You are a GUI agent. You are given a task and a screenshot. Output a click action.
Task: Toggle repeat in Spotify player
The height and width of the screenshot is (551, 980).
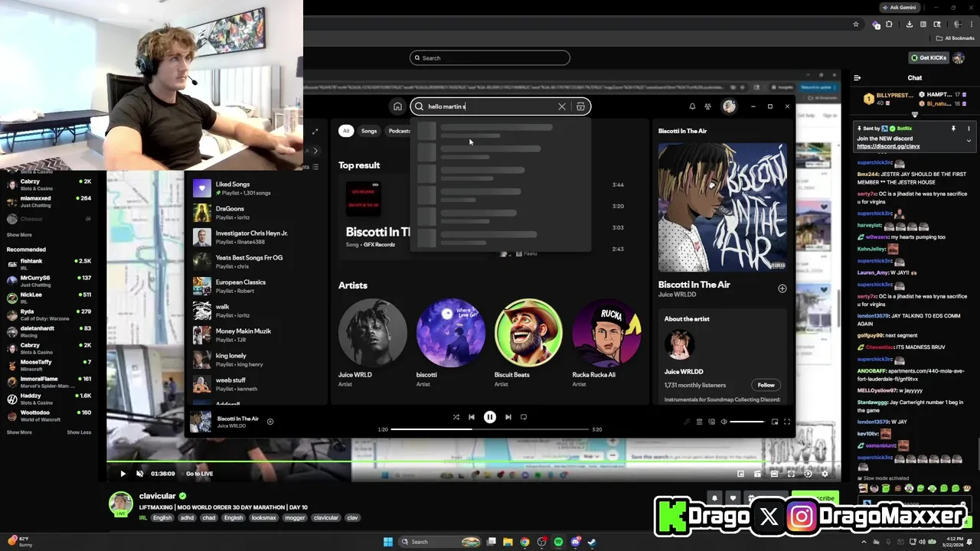[524, 417]
